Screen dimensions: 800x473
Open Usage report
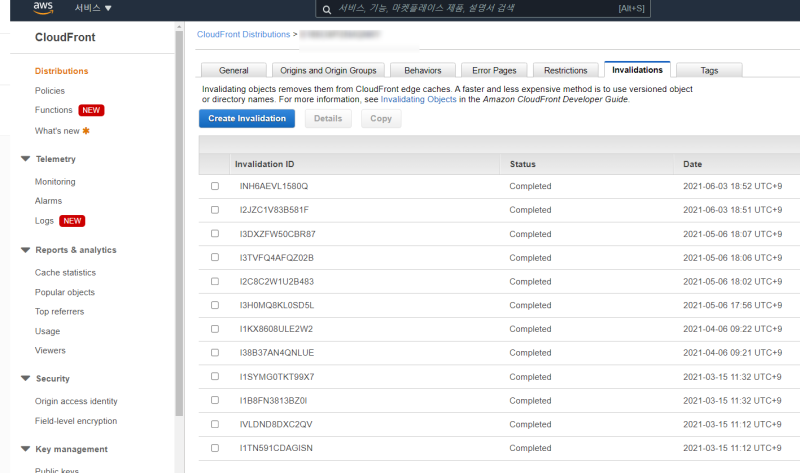[x=47, y=331]
